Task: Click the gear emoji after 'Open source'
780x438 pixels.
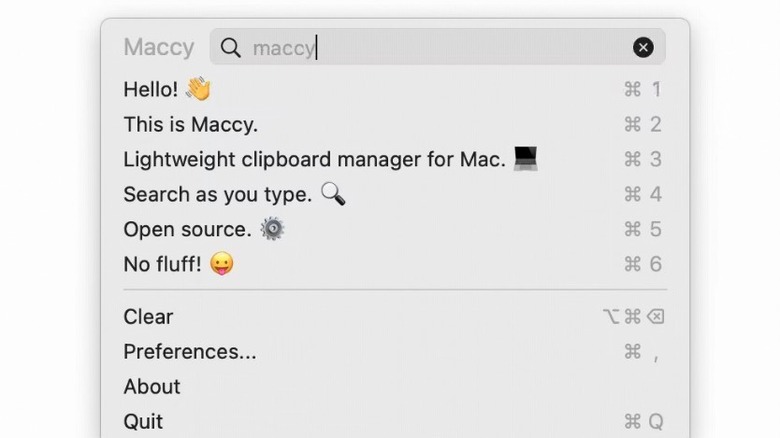Action: point(272,229)
